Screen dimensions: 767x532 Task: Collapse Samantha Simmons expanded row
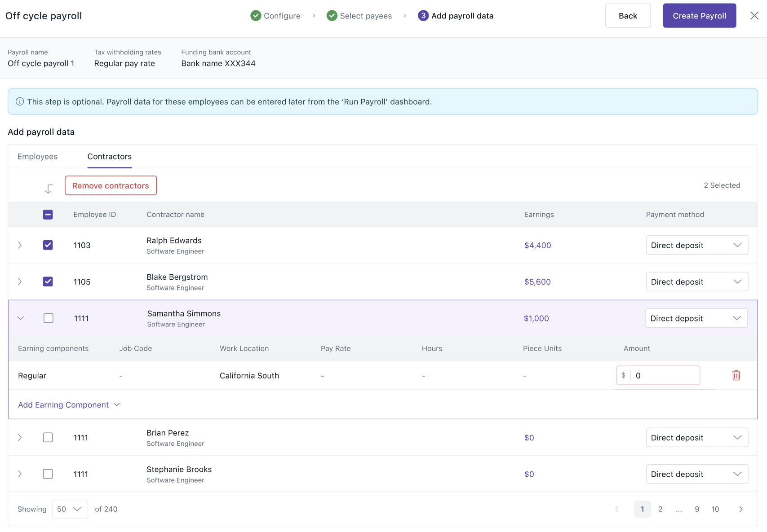coord(20,318)
